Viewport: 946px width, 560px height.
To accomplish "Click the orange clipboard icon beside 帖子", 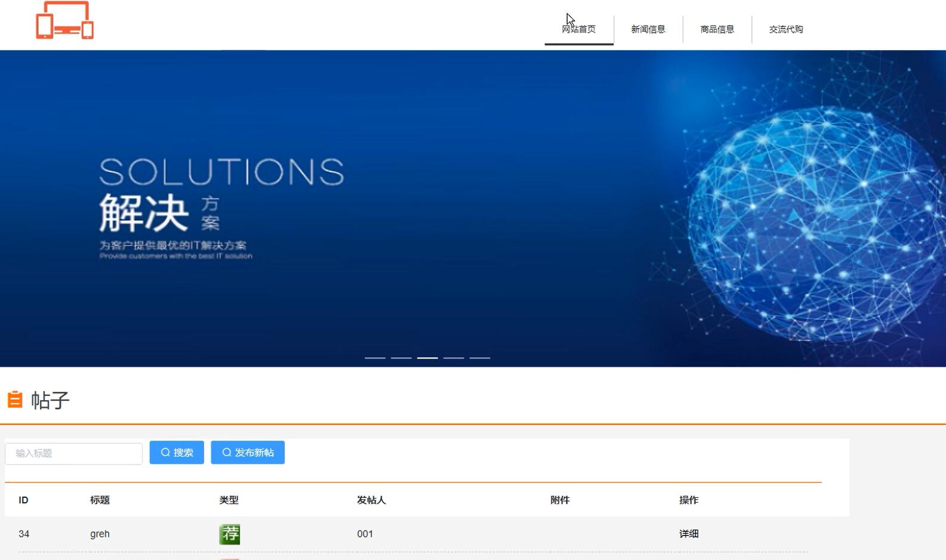I will pyautogui.click(x=15, y=400).
